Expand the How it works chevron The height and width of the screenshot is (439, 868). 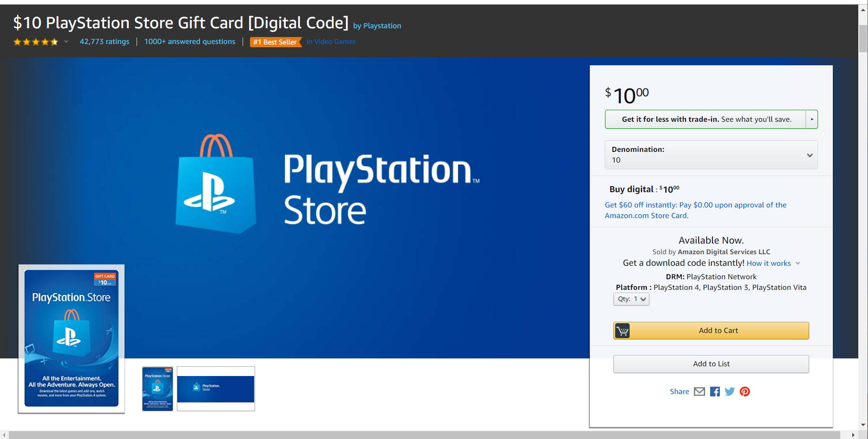[798, 263]
